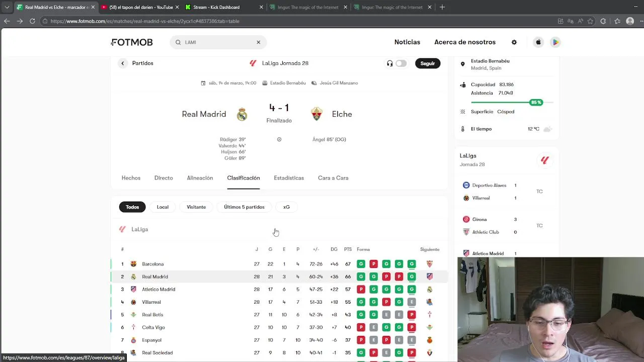
Task: Select the xG table filter
Action: [286, 207]
